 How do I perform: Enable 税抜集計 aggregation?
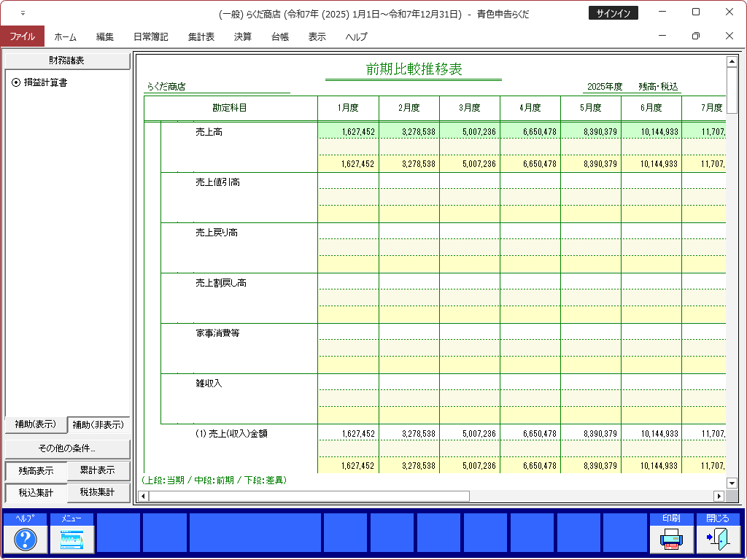point(98,492)
